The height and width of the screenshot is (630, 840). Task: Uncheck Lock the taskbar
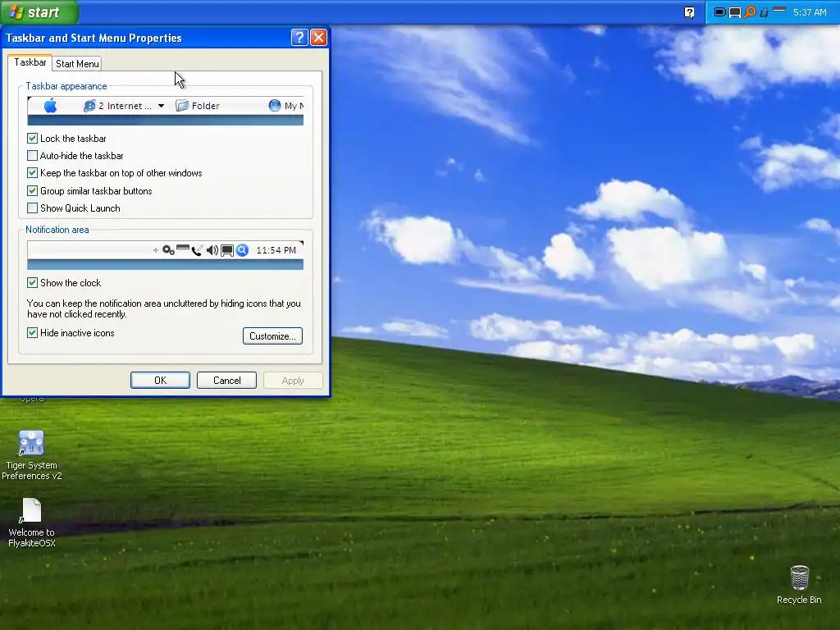click(32, 138)
